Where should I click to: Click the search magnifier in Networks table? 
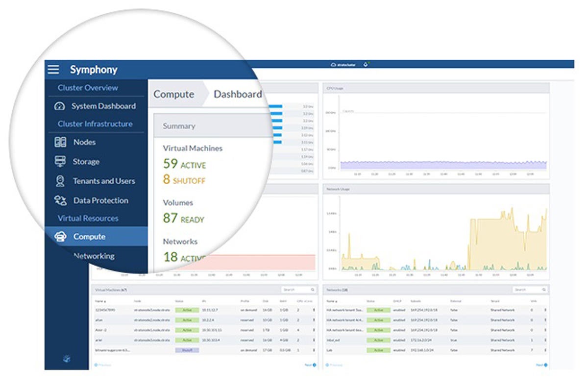544,290
